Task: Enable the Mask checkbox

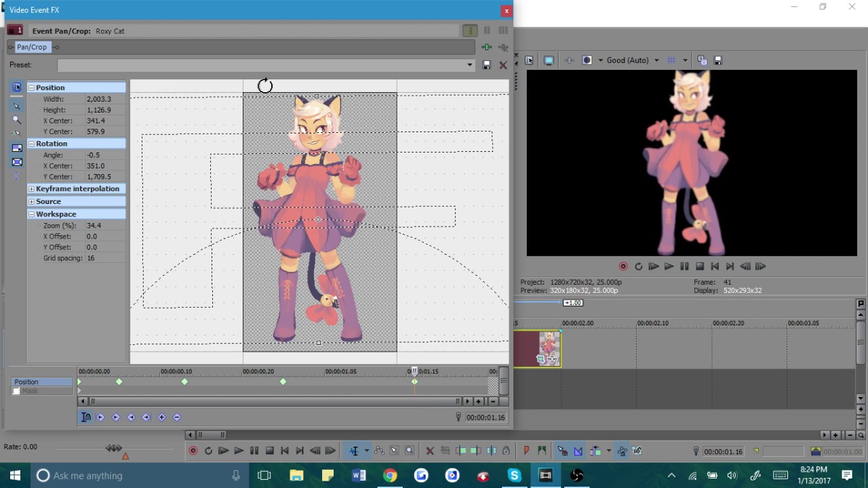Action: click(x=16, y=391)
